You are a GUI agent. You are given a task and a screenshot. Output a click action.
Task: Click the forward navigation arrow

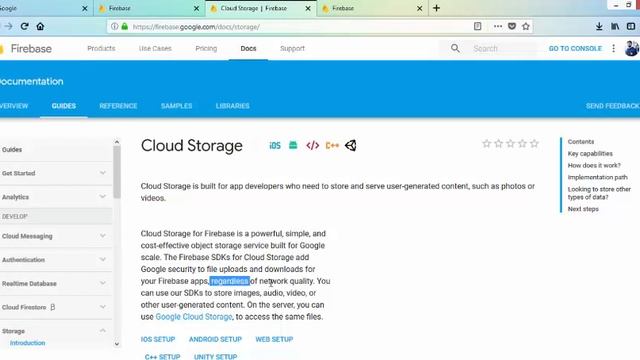point(8,27)
